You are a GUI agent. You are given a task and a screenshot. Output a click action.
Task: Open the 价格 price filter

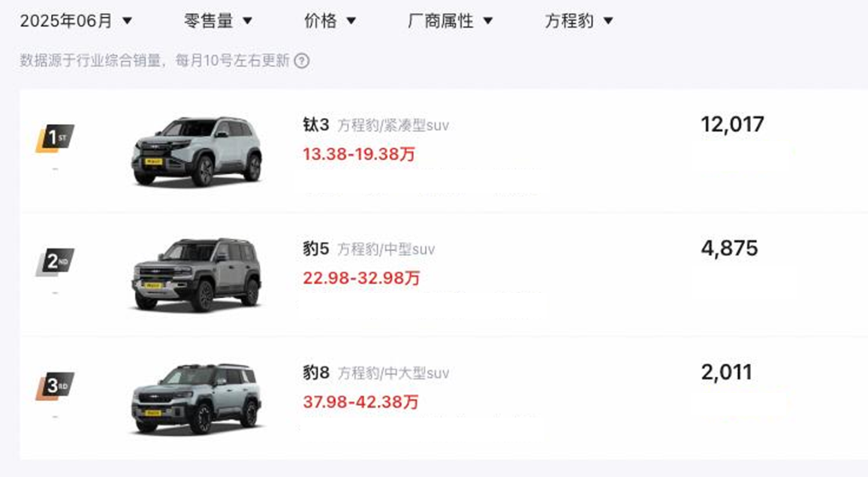[x=330, y=21]
